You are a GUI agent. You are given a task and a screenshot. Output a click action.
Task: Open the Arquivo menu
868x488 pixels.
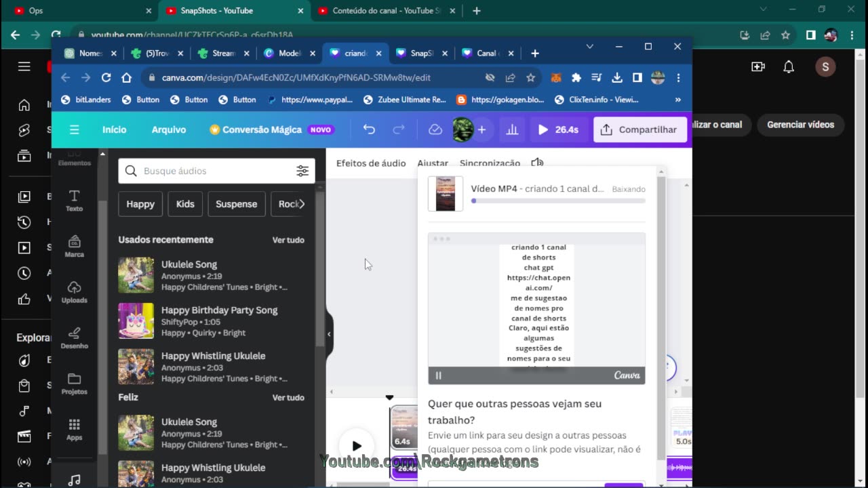pyautogui.click(x=169, y=129)
